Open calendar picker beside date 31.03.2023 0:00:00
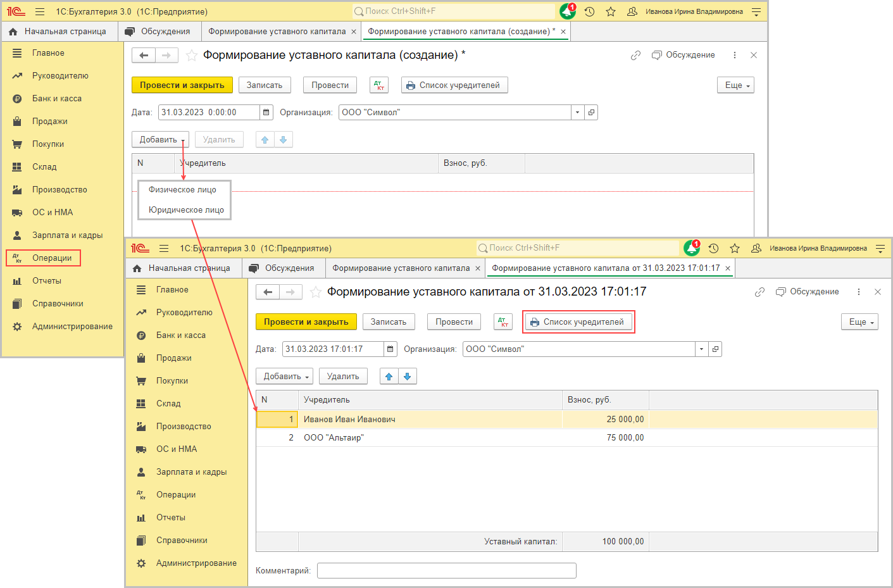The width and height of the screenshot is (893, 588). point(266,113)
